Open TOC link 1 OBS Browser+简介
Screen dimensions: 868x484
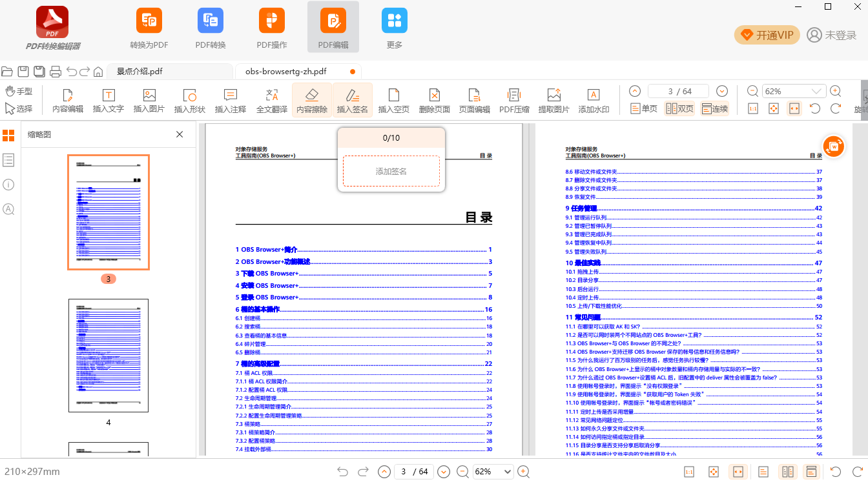point(364,250)
